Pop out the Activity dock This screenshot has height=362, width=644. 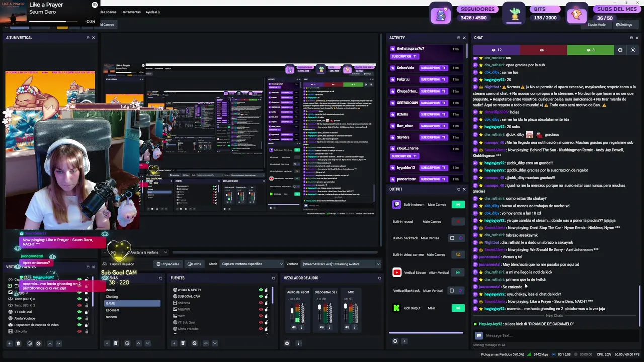point(458,38)
